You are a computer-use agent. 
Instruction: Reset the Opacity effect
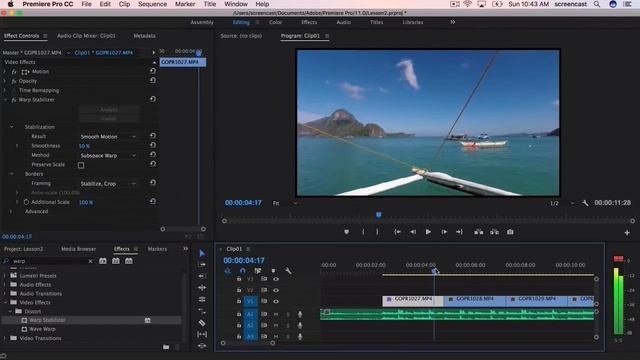click(153, 80)
